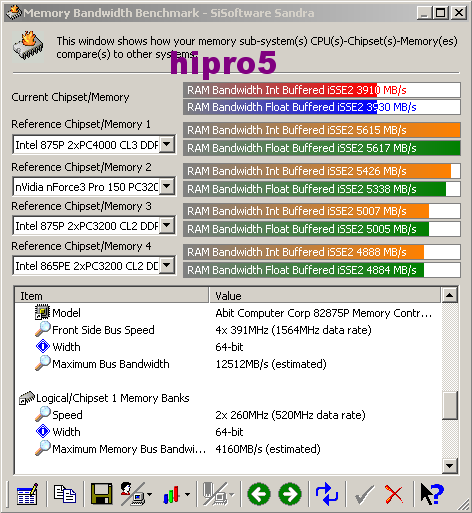This screenshot has width=472, height=513.
Task: Open Reference Chipset/Memory 3 combo box
Action: click(167, 226)
